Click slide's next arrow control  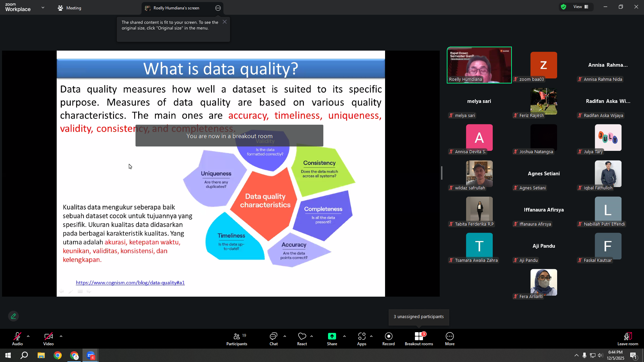89,292
